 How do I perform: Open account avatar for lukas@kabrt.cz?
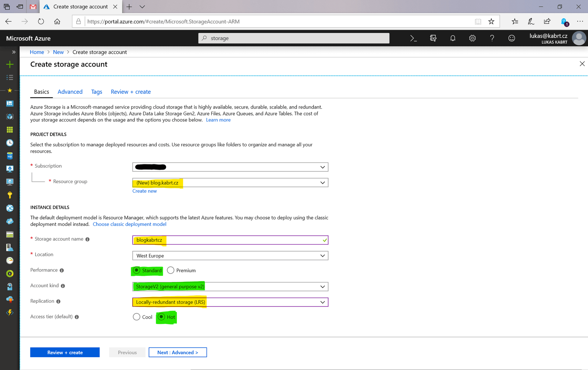click(579, 38)
